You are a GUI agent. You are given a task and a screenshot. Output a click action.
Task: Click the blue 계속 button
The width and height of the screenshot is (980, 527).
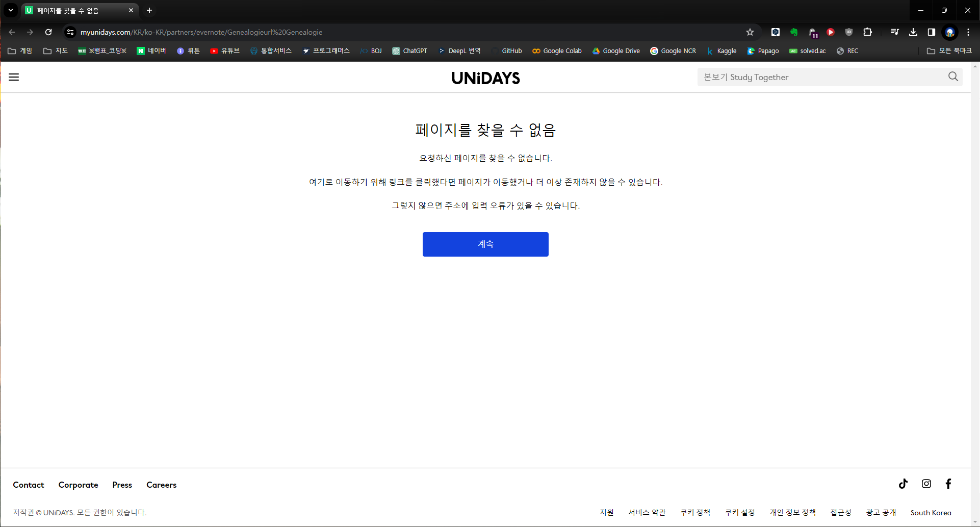[x=485, y=244]
